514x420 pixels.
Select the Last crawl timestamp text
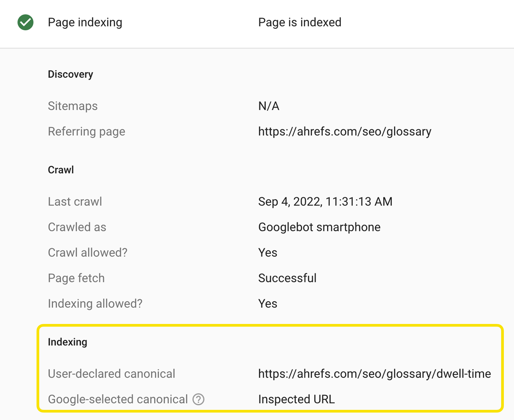point(325,202)
